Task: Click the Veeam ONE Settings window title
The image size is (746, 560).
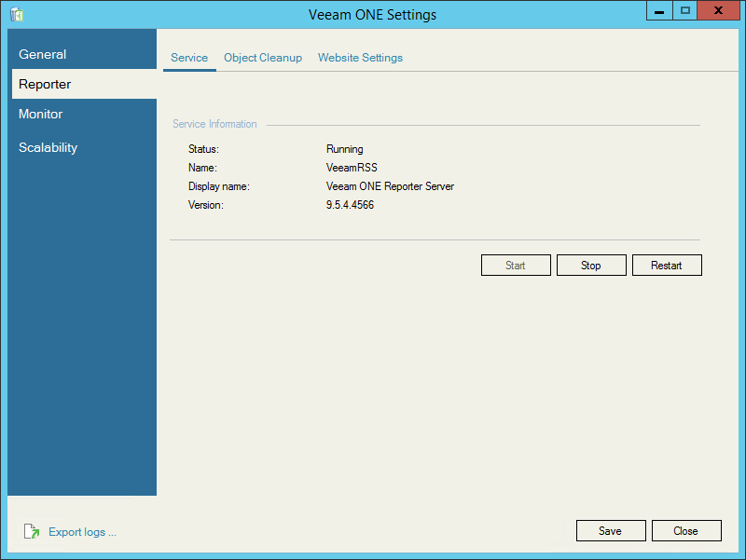Action: click(x=372, y=15)
